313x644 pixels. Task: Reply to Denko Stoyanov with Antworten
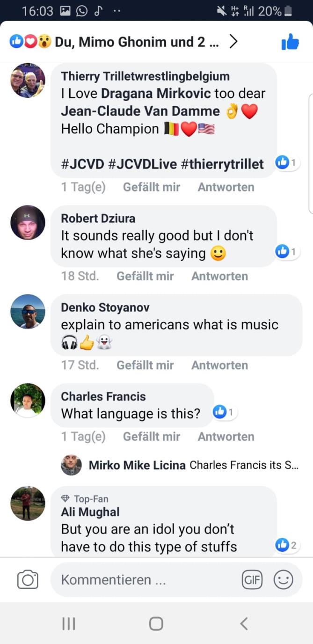[x=219, y=365]
